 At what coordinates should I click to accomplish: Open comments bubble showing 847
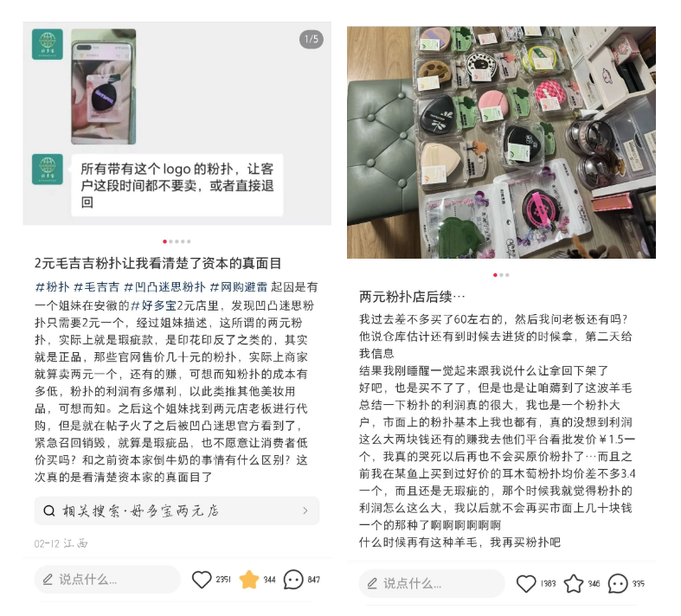293,580
